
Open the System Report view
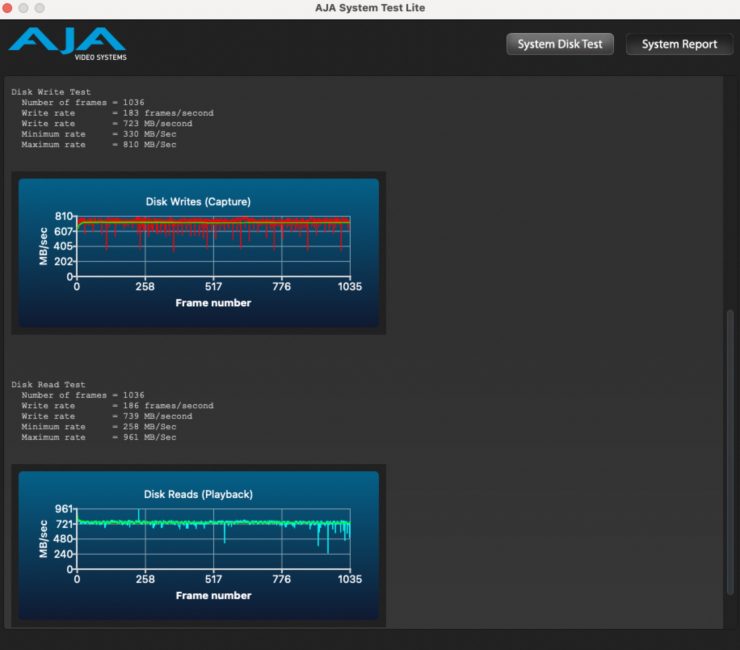tap(679, 44)
